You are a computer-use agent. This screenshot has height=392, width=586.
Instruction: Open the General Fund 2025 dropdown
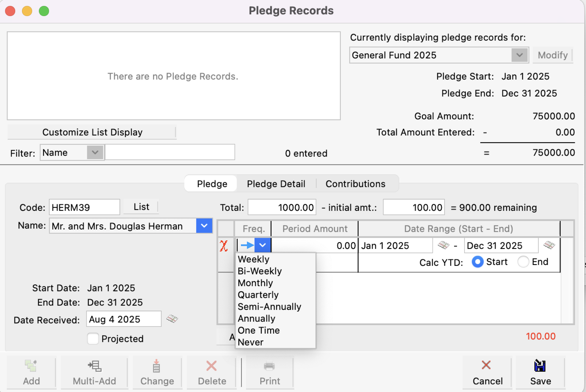click(519, 55)
